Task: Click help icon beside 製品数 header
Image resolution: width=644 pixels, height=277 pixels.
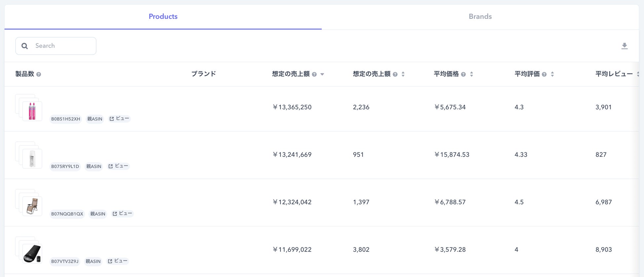Action: click(39, 74)
